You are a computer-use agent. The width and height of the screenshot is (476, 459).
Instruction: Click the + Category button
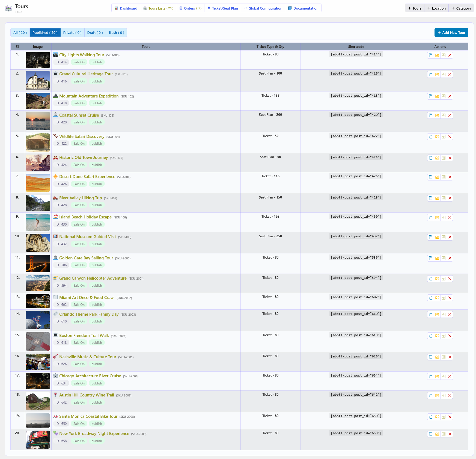[461, 8]
